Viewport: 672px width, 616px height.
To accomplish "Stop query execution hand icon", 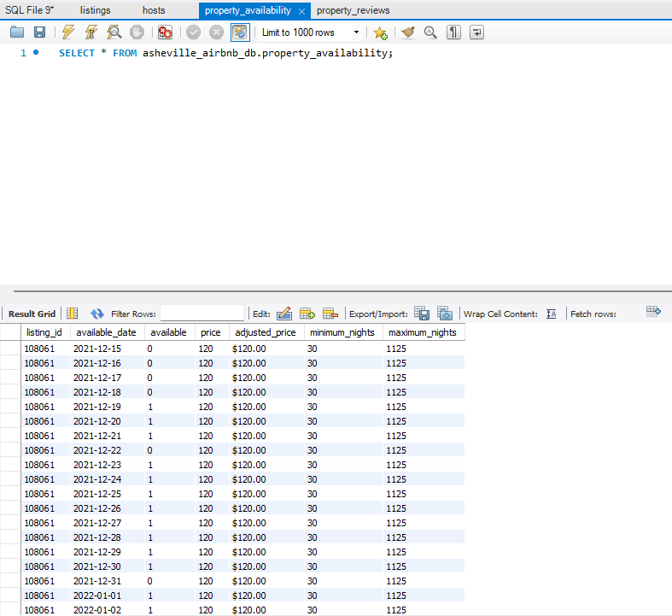I will tap(137, 32).
